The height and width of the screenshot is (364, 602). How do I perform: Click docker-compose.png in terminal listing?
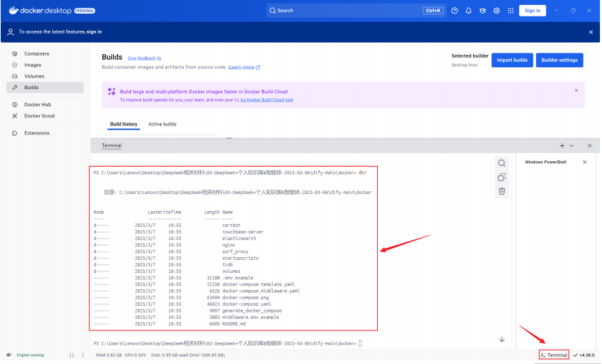point(245,298)
